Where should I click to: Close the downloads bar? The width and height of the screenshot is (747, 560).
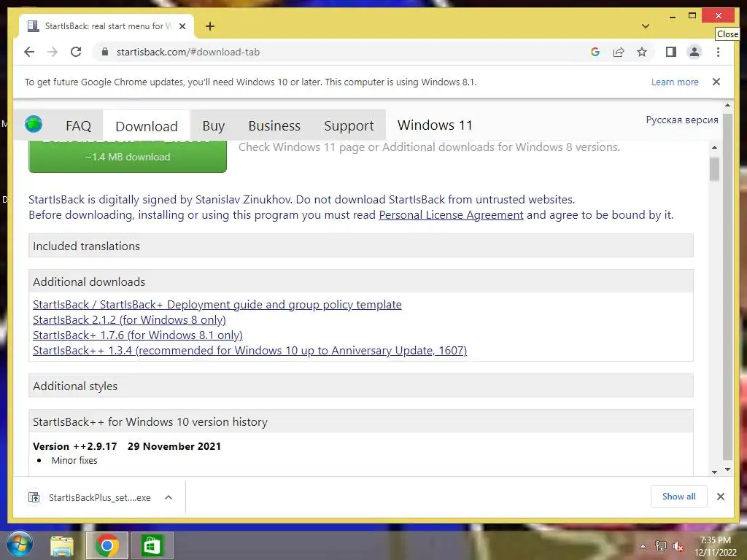720,497
